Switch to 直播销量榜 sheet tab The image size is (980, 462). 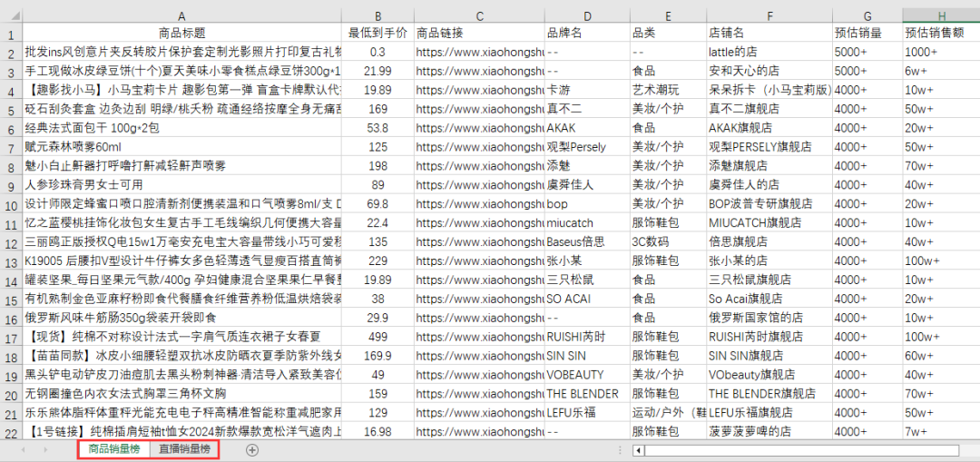coord(183,449)
